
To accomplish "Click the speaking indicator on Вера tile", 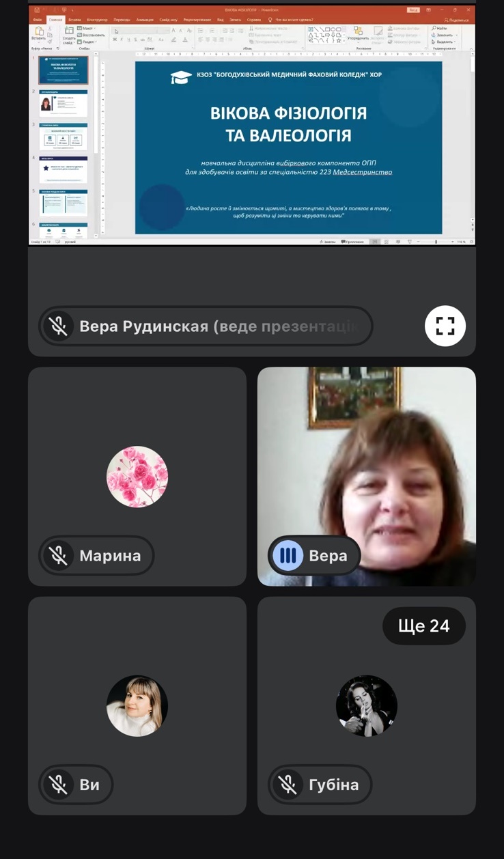I will click(288, 555).
